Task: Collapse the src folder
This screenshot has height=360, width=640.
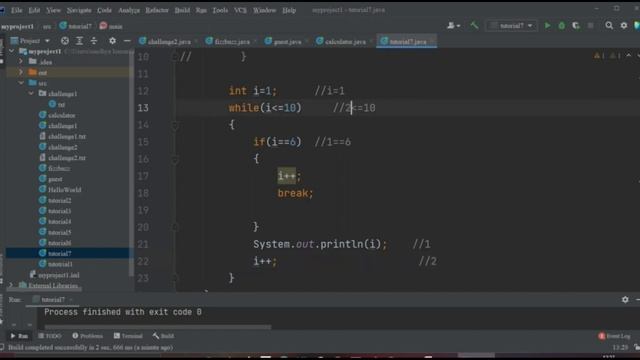Action: point(21,83)
